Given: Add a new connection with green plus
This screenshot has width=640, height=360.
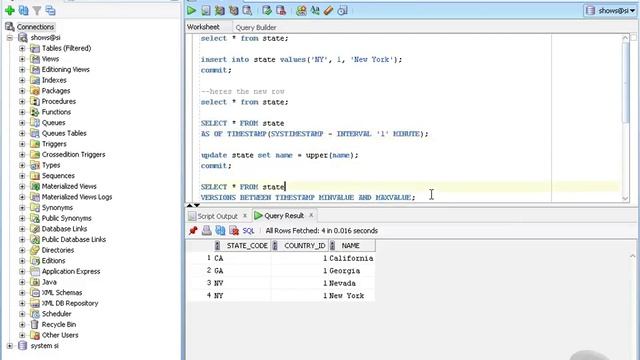Looking at the screenshot, I should [10, 11].
